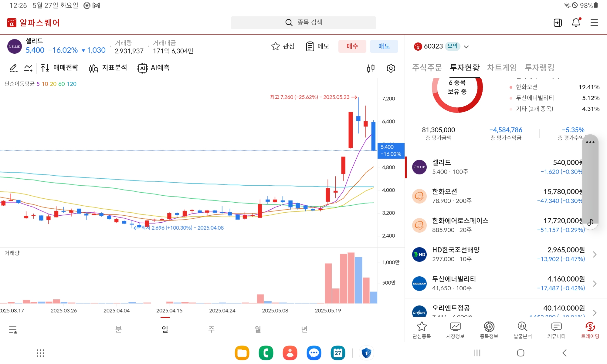Screen dimensions: 607x364
Task: Tap 두산에너빌리티 DOOSAN logo icon
Action: point(419,284)
